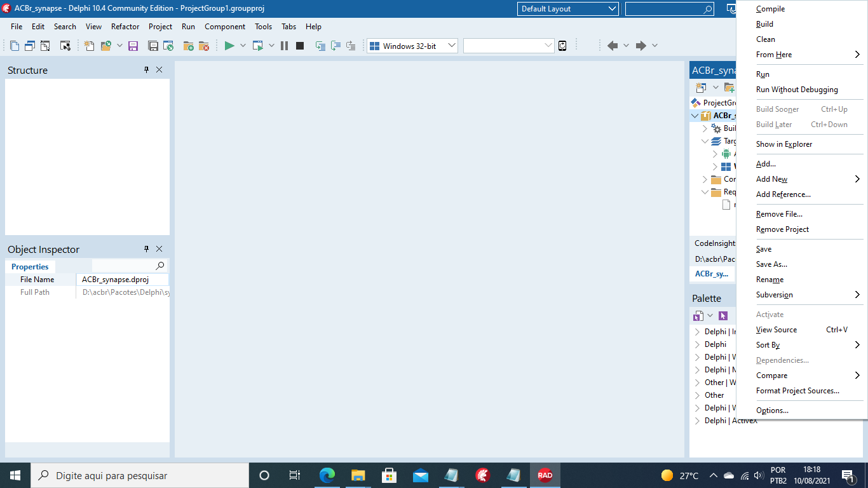Open the Component menu
This screenshot has height=488, width=868.
[225, 27]
